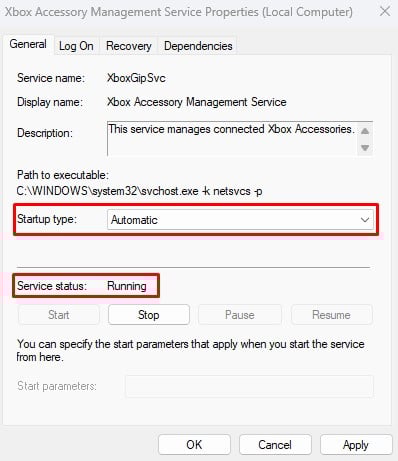Switch to the Log On tab

[76, 46]
